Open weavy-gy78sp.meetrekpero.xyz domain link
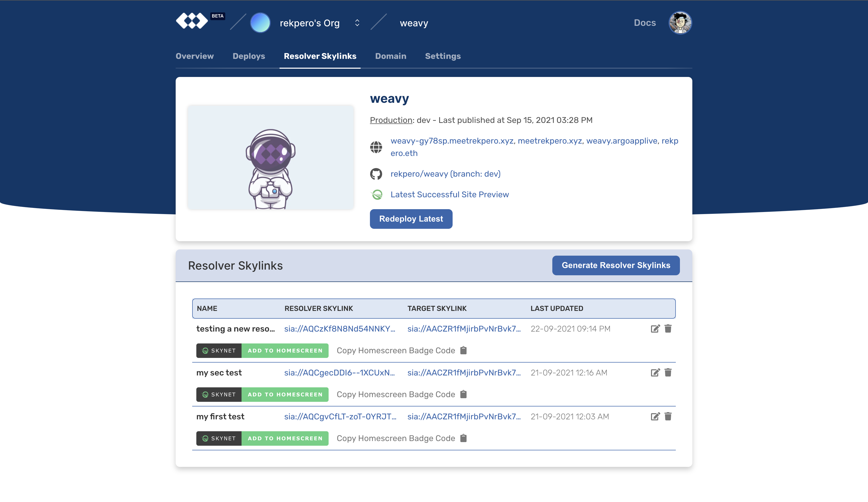 [452, 141]
